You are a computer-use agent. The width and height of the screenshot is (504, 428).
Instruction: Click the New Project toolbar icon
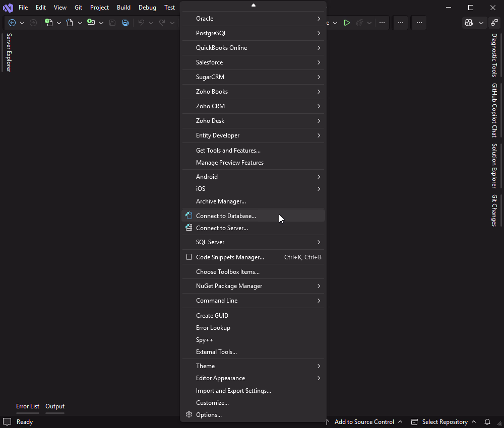coord(48,23)
